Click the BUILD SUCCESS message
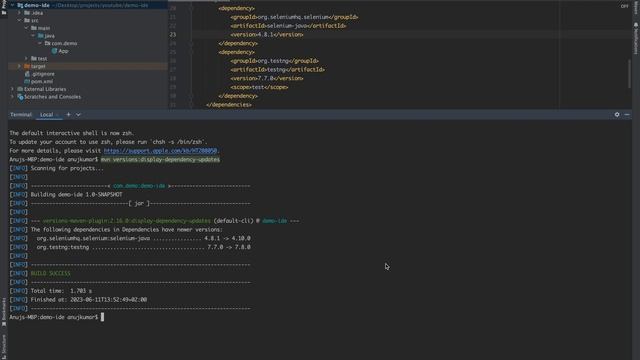This screenshot has height=360, width=640. [51, 273]
